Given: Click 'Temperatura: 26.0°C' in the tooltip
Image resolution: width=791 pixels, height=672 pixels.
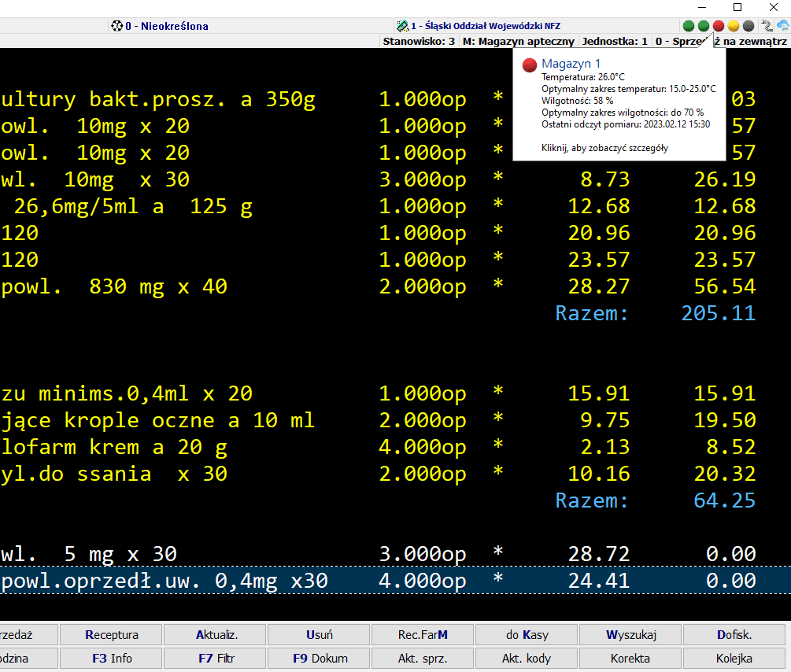Looking at the screenshot, I should coord(582,77).
